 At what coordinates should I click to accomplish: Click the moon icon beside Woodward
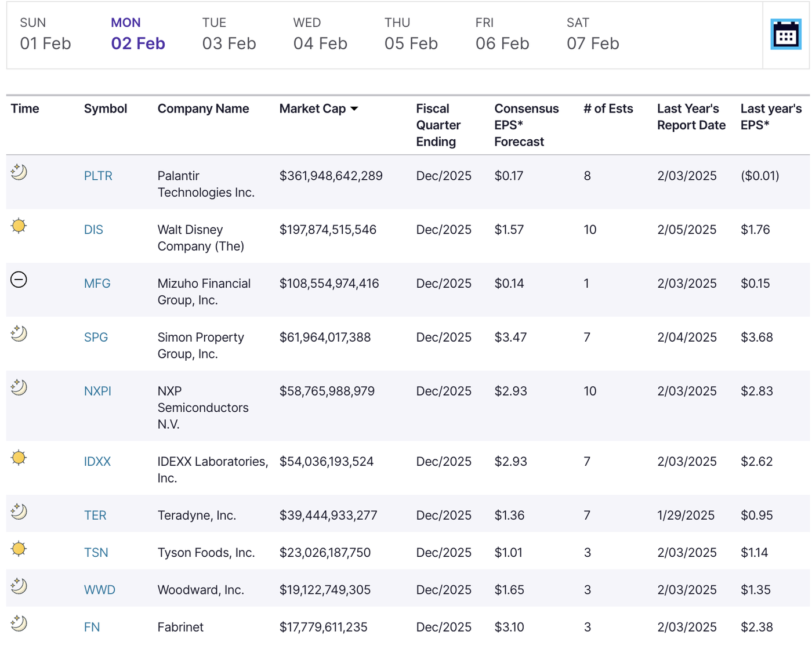pos(19,586)
